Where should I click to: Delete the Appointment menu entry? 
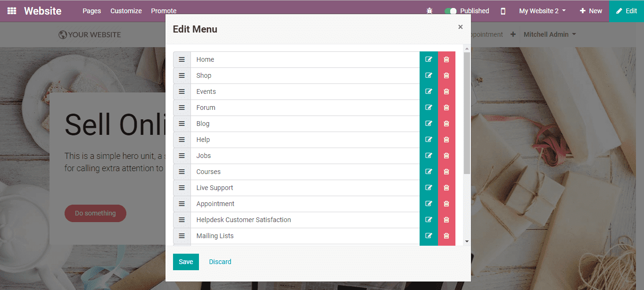tap(446, 204)
